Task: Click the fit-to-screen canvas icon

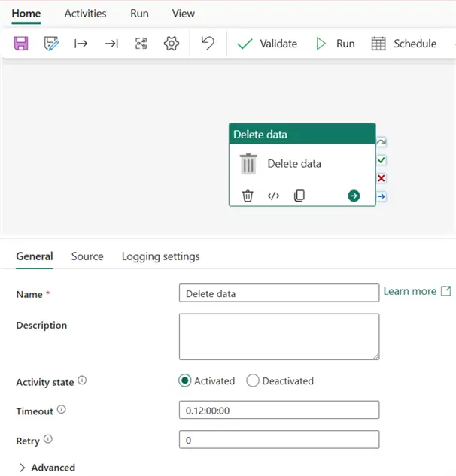Action: [x=141, y=44]
